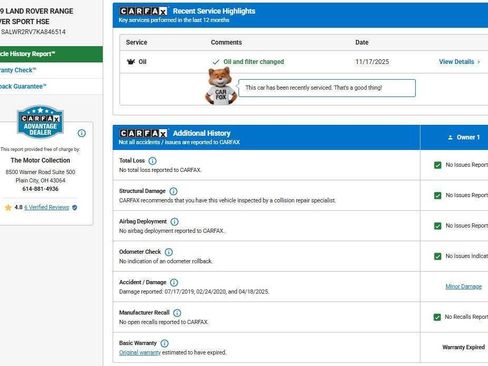Click the Oil service name cell

142,62
